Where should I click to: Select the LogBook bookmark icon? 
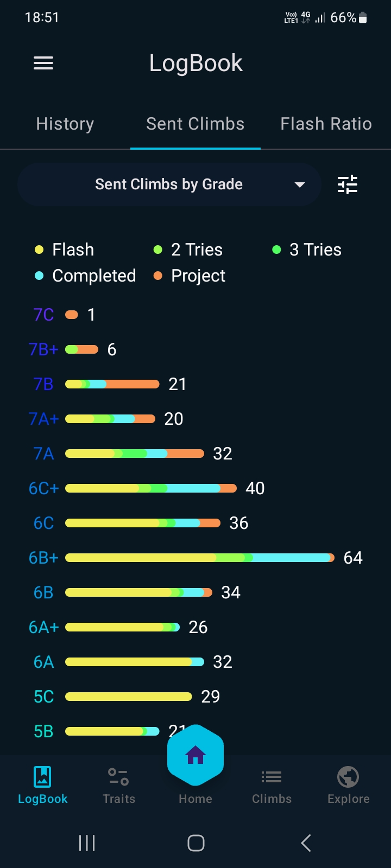tap(42, 777)
